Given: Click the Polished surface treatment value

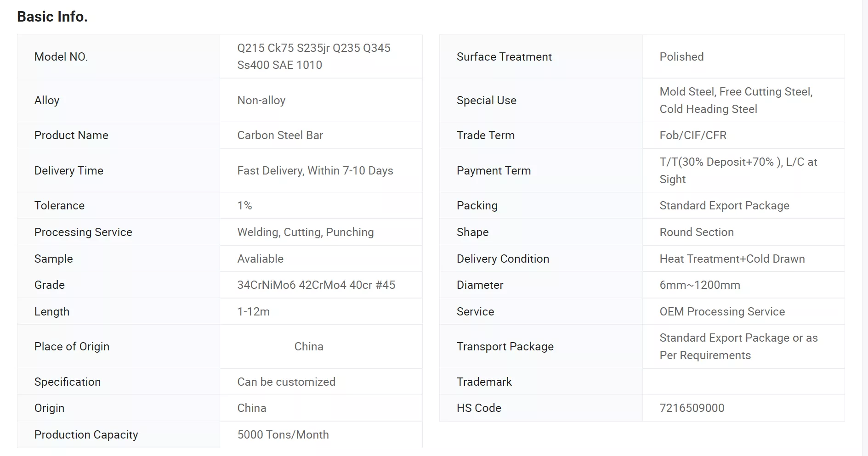Looking at the screenshot, I should click(x=682, y=56).
